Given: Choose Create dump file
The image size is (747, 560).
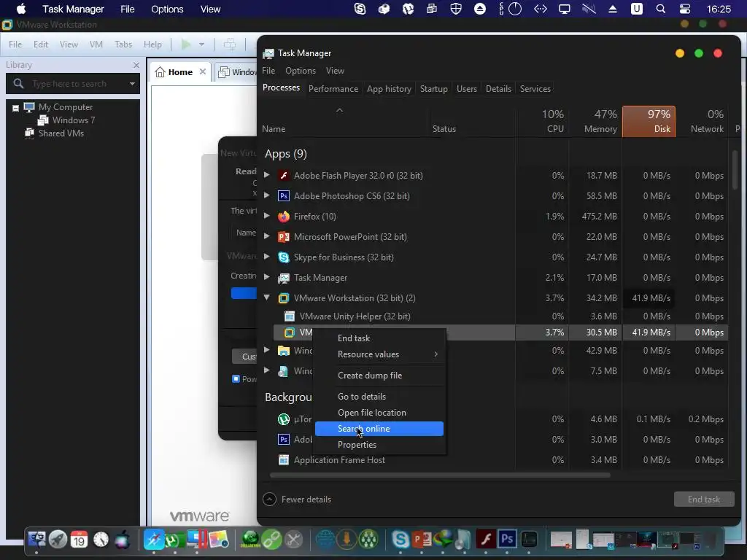Looking at the screenshot, I should (x=379, y=376).
